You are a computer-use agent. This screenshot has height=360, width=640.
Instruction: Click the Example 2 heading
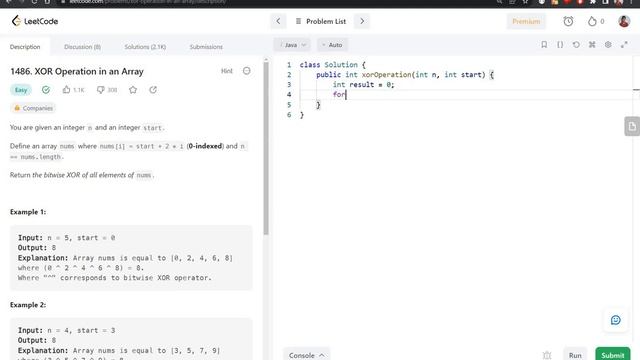point(28,305)
